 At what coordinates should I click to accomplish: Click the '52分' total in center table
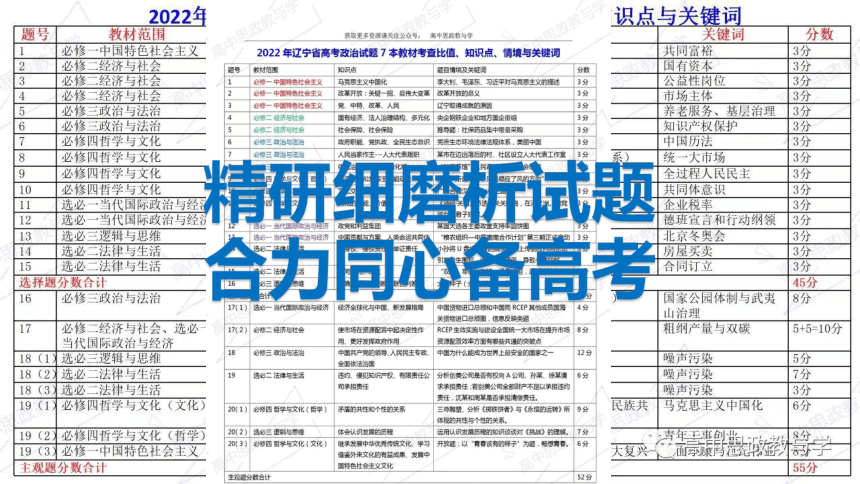tap(584, 477)
